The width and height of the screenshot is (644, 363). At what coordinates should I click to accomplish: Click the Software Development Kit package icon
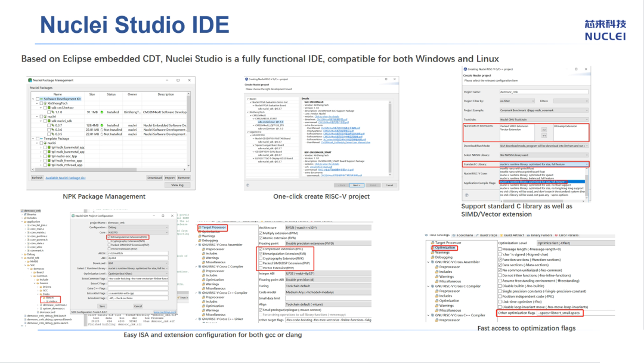pyautogui.click(x=42, y=99)
